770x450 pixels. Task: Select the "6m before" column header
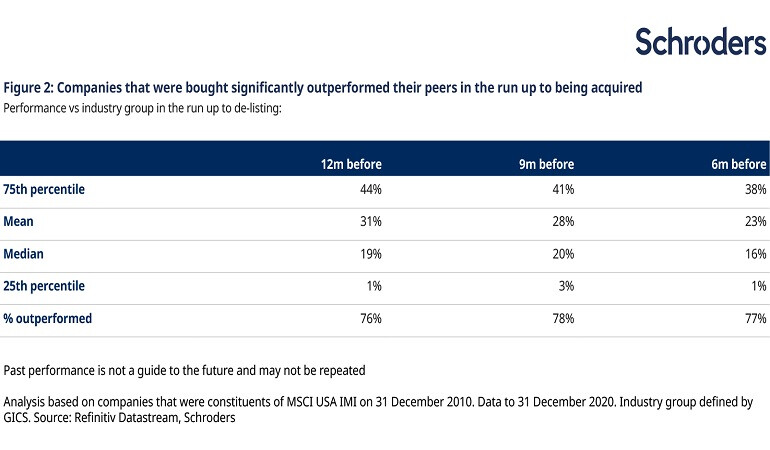click(x=738, y=164)
